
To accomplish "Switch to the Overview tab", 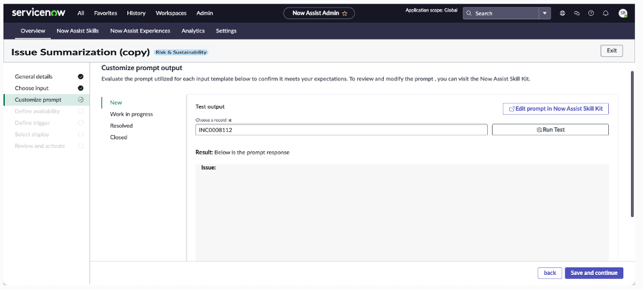I will tap(33, 31).
